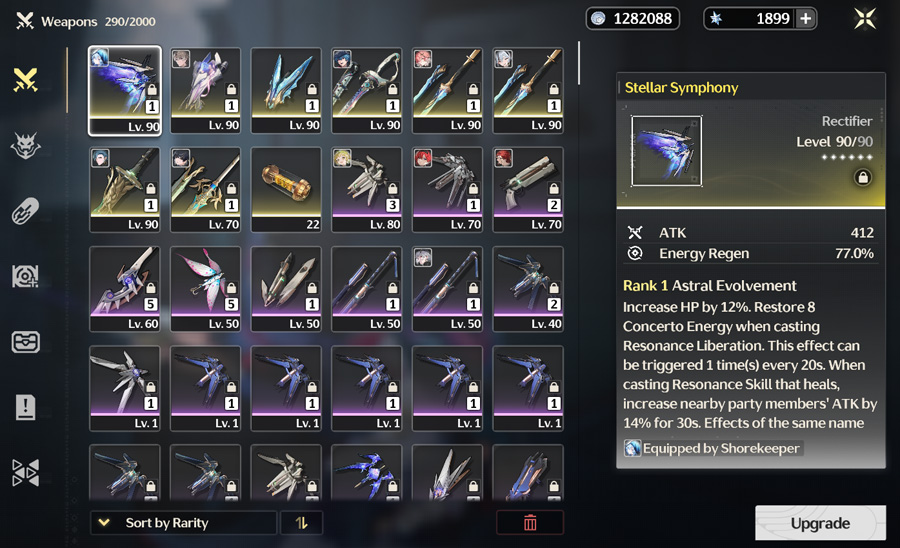This screenshot has height=548, width=900.
Task: Open the supply chest sidebar category
Action: (25, 342)
